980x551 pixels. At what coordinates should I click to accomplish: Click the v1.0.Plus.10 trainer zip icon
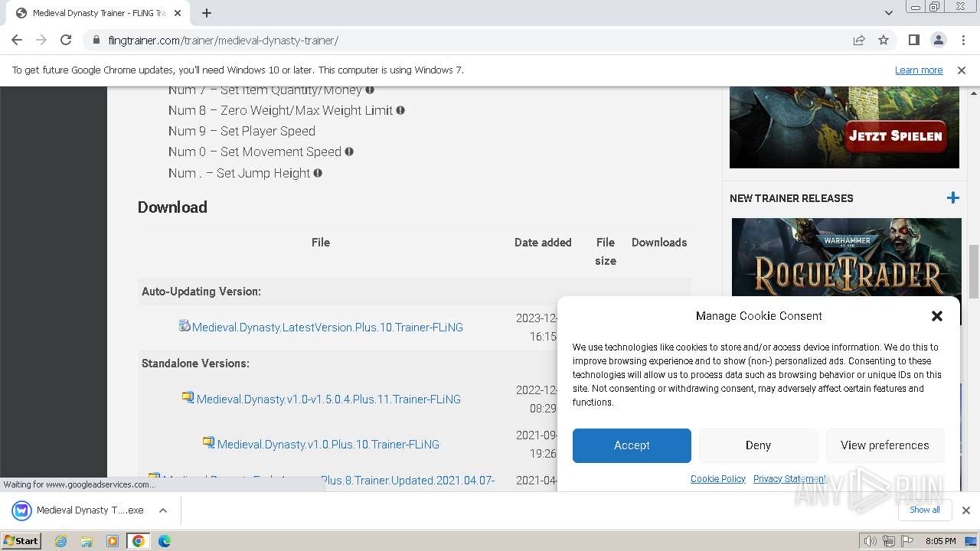(208, 442)
